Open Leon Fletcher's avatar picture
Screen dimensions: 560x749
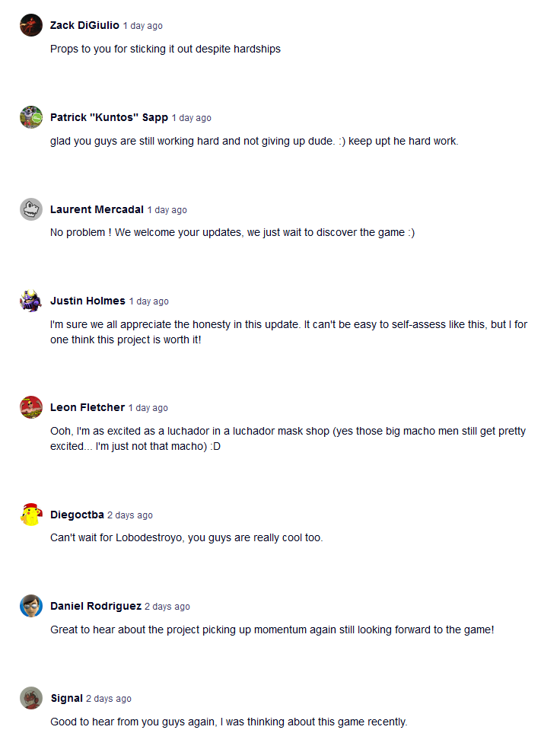pyautogui.click(x=31, y=407)
